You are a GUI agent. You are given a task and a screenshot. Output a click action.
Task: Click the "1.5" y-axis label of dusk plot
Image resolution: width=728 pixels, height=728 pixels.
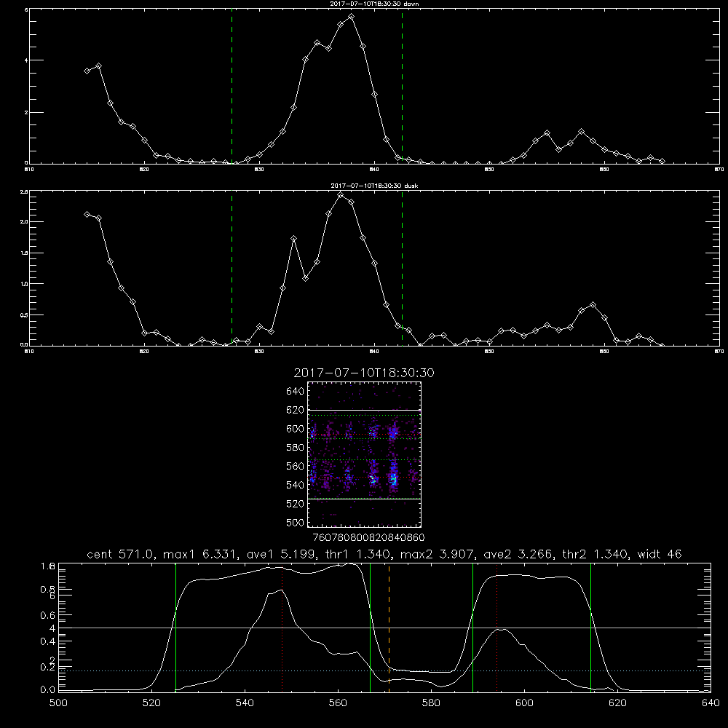(x=24, y=253)
